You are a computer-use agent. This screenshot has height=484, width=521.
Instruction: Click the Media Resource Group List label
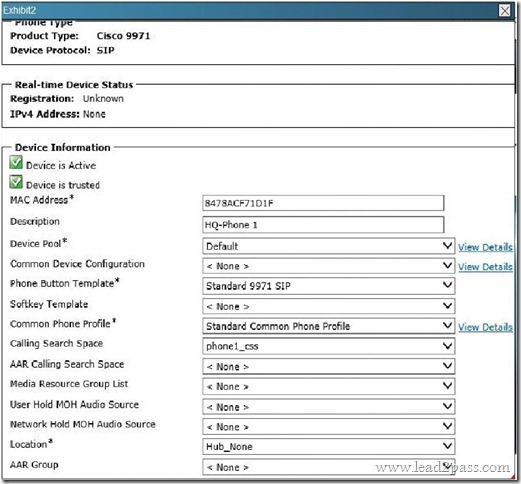69,384
